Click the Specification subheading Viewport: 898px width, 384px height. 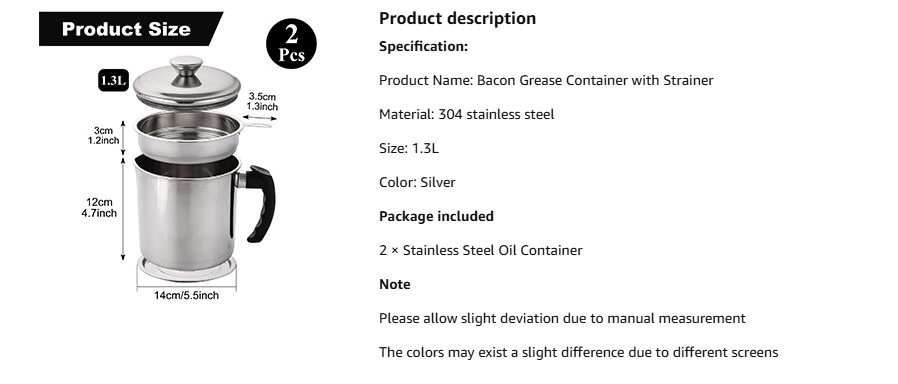(x=423, y=46)
